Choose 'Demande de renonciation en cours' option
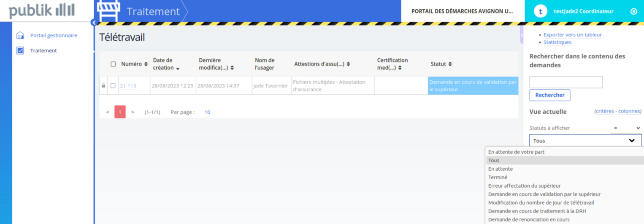Screen dimensions: 644x224 pyautogui.click(x=565, y=219)
